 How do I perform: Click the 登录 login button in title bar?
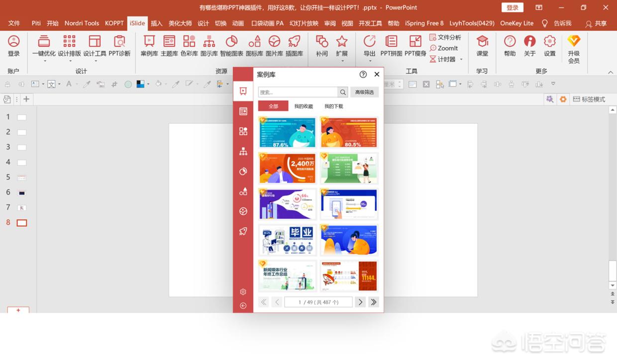tap(513, 7)
